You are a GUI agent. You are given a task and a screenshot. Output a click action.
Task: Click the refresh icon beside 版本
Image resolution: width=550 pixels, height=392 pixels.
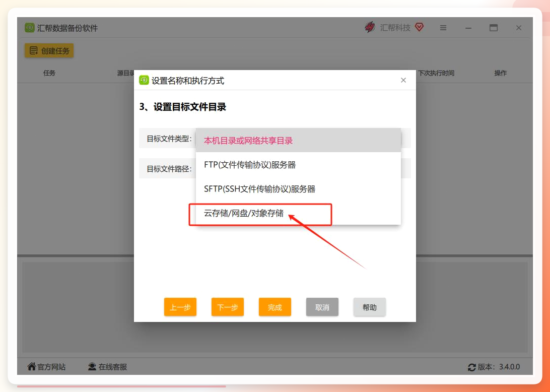pyautogui.click(x=472, y=367)
